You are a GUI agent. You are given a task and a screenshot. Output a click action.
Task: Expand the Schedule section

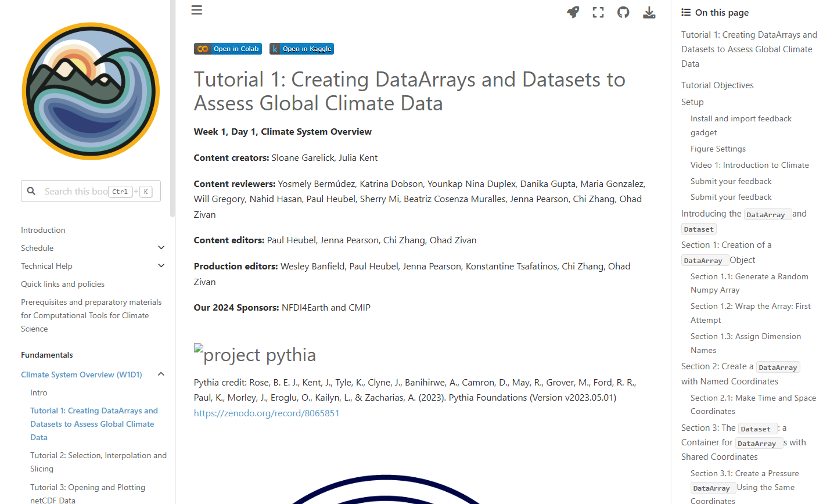pos(161,248)
